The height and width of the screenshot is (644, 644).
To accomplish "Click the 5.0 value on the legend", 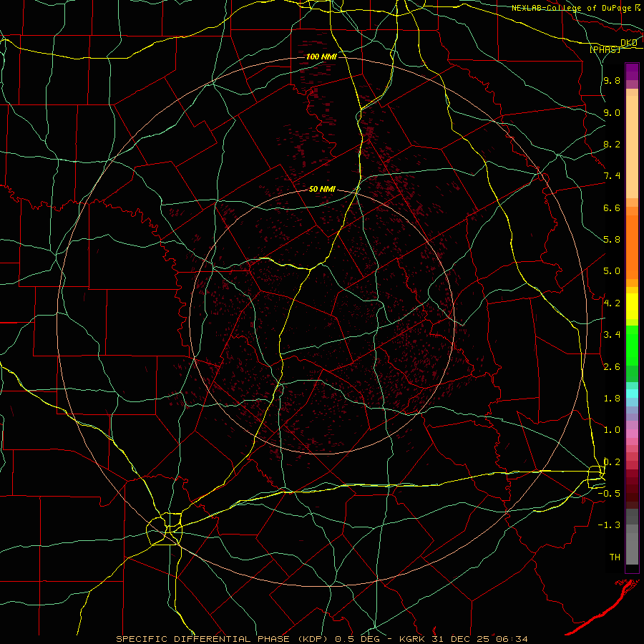I will point(612,271).
